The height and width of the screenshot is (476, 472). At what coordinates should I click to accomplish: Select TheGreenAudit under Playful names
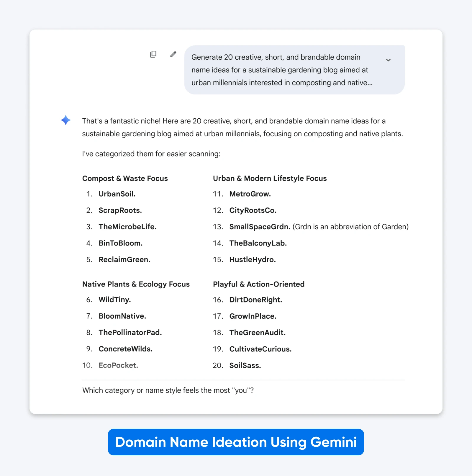click(257, 333)
